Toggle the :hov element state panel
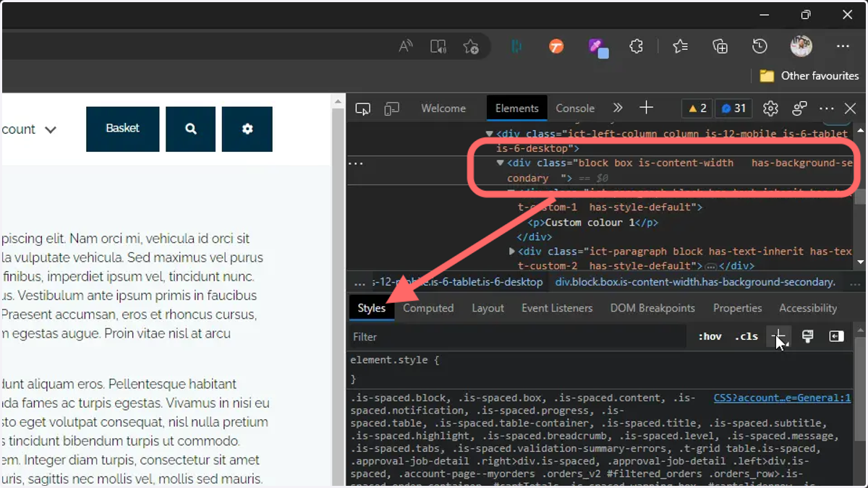Viewport: 868px width, 488px height. 710,337
